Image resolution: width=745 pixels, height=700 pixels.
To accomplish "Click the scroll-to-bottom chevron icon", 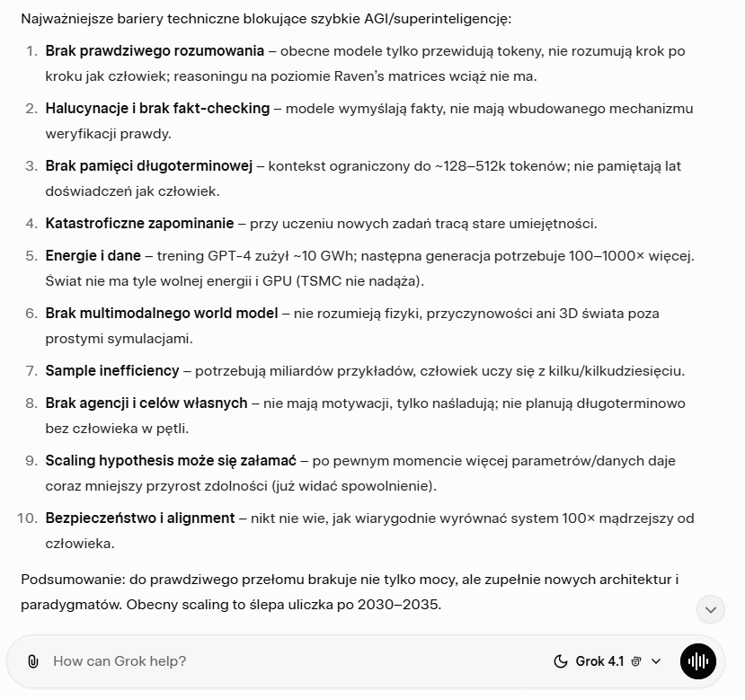I will (710, 609).
